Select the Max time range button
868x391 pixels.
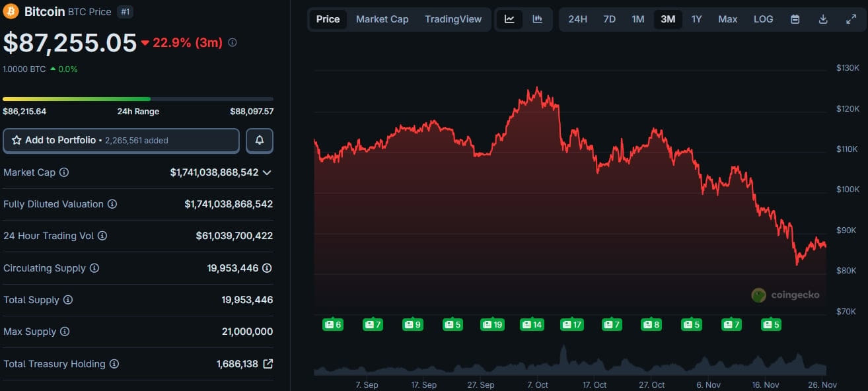pyautogui.click(x=727, y=19)
